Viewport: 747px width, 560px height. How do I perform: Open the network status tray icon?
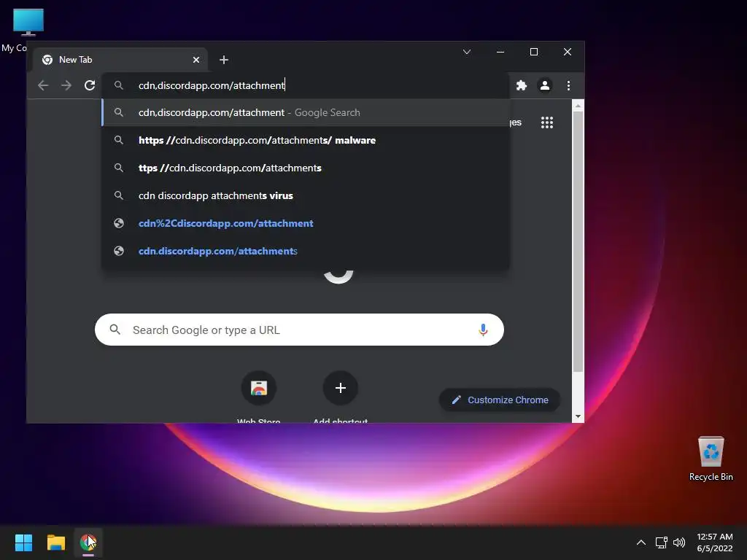pyautogui.click(x=661, y=542)
